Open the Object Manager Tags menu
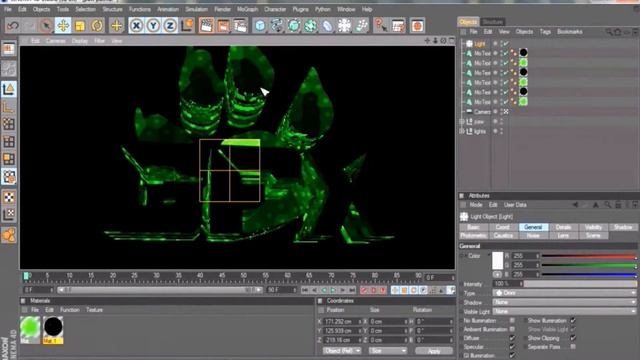Image resolution: width=640 pixels, height=360 pixels. [545, 31]
